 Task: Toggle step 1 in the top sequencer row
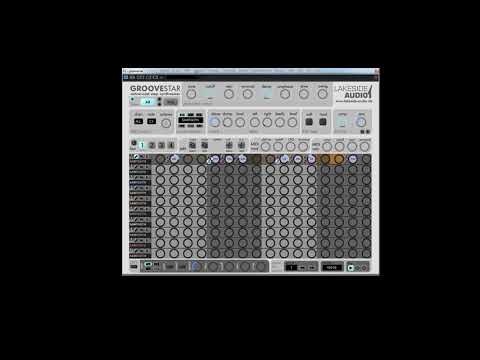point(160,159)
